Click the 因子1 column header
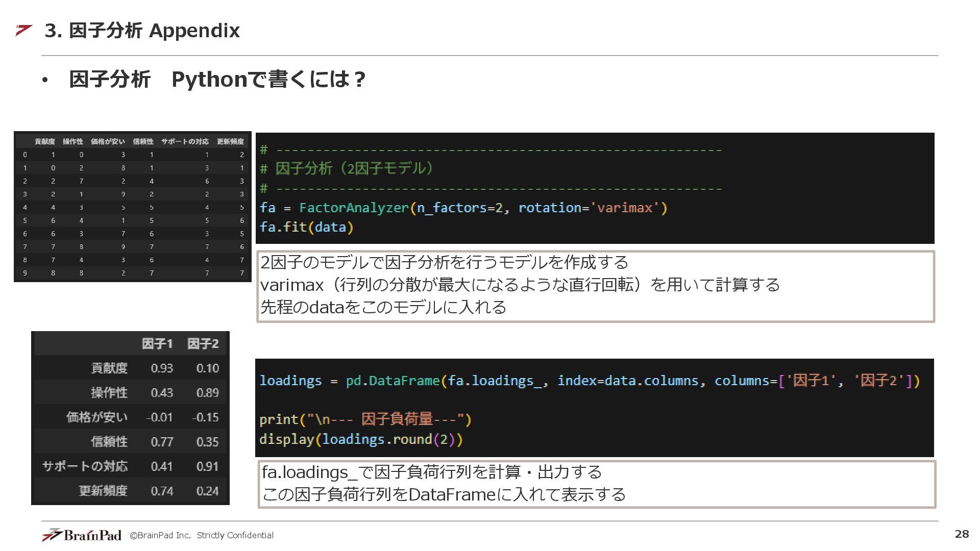The image size is (980, 551). coord(157,344)
